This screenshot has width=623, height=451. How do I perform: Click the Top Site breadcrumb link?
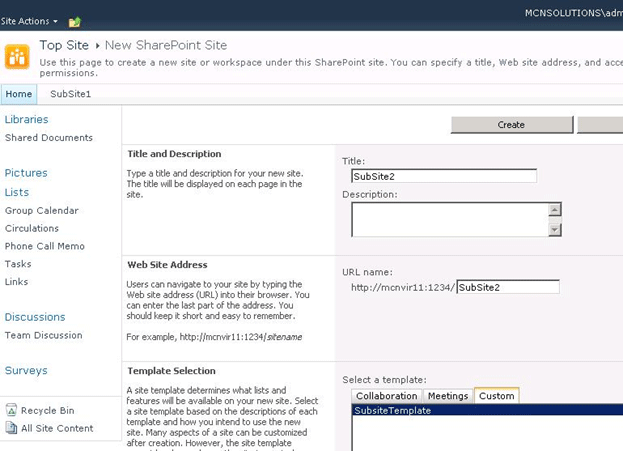pos(64,45)
